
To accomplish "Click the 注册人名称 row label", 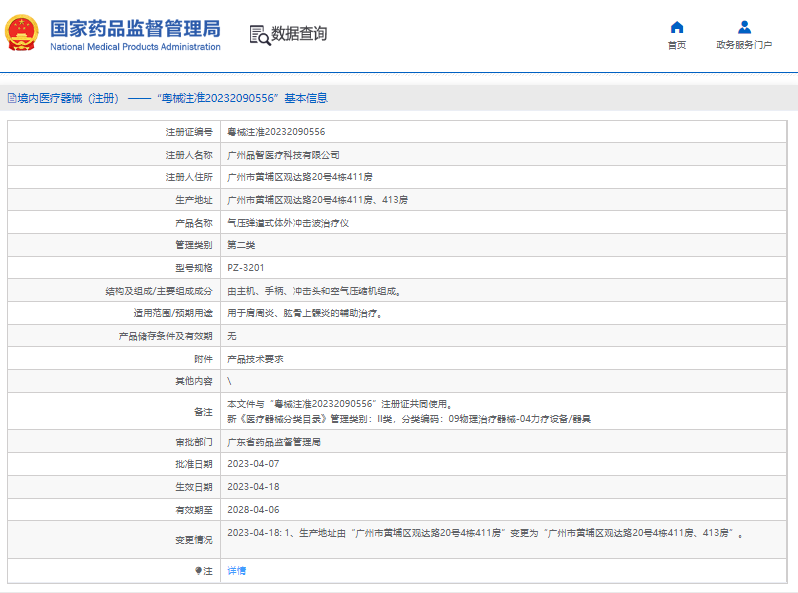I will point(189,155).
